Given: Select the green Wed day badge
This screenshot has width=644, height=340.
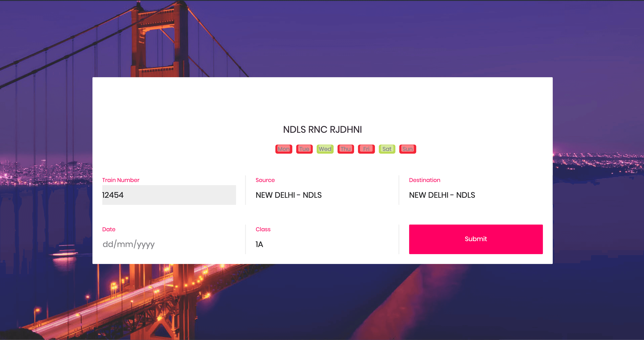Looking at the screenshot, I should coord(325,149).
